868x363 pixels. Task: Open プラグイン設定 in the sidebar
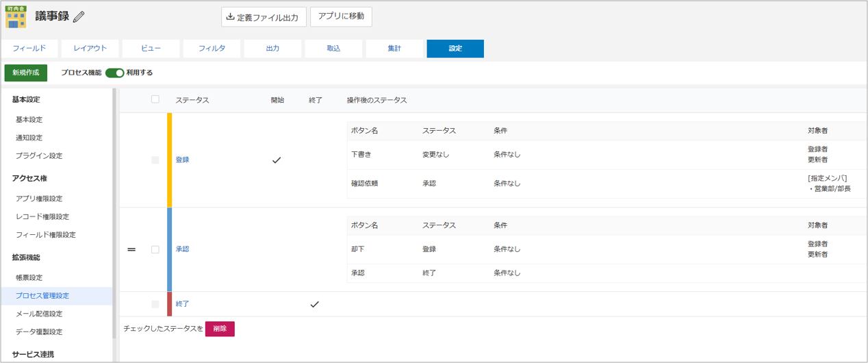[39, 155]
